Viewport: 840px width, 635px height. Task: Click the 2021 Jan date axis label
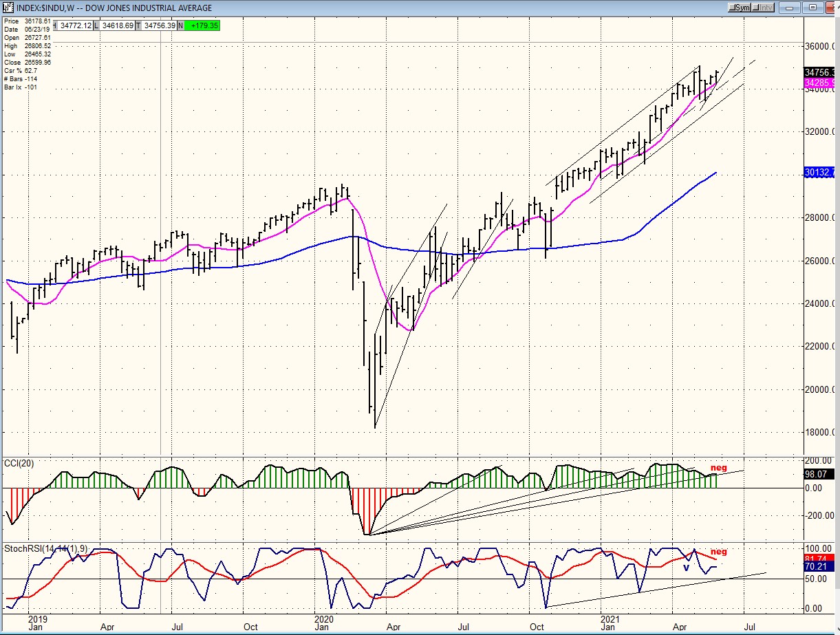tap(609, 623)
